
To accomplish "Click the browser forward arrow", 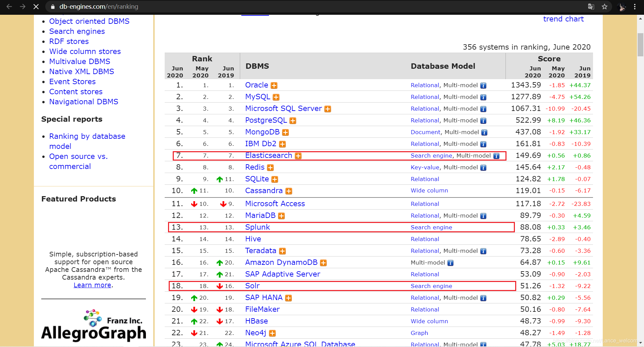I will pyautogui.click(x=22, y=6).
